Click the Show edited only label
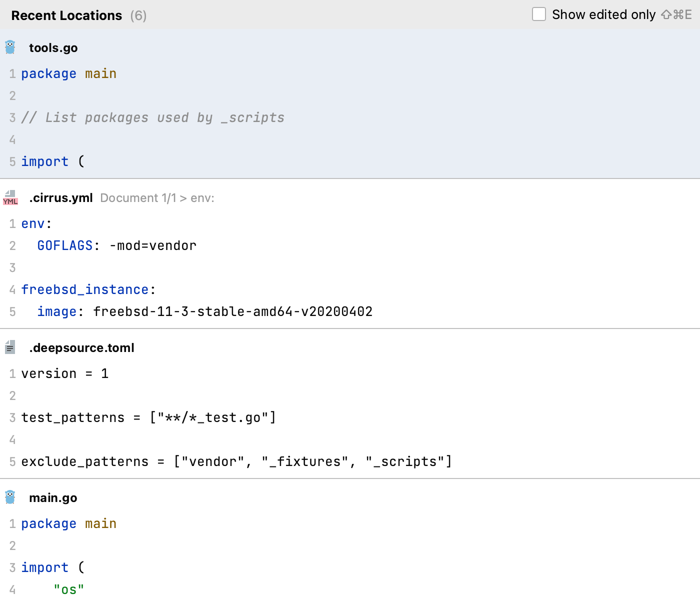 tap(603, 15)
